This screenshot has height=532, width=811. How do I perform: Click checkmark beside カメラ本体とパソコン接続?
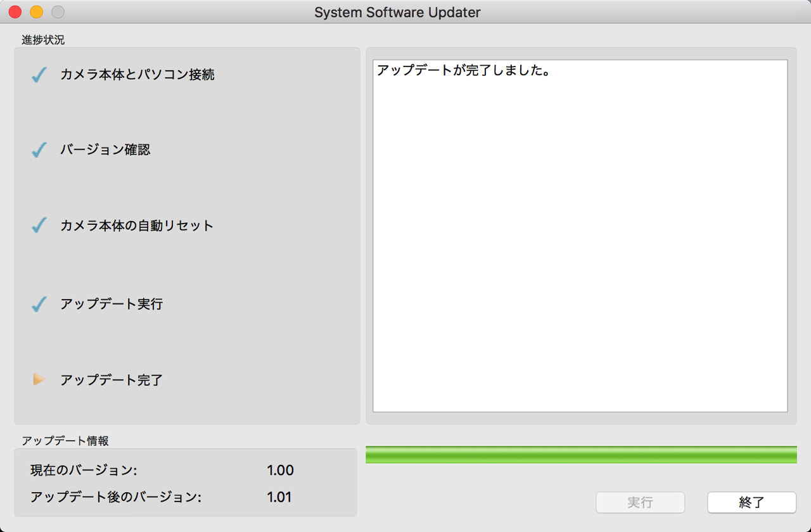(x=39, y=75)
